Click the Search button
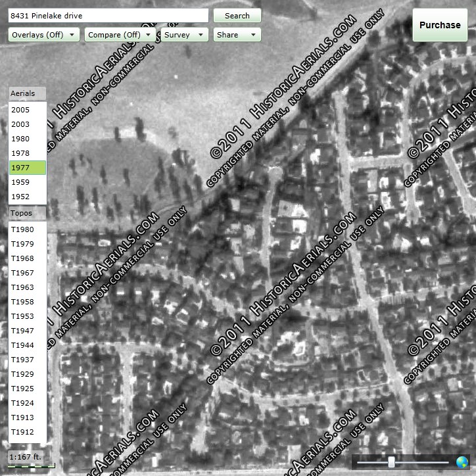Viewport: 476px width, 476px height. point(237,16)
